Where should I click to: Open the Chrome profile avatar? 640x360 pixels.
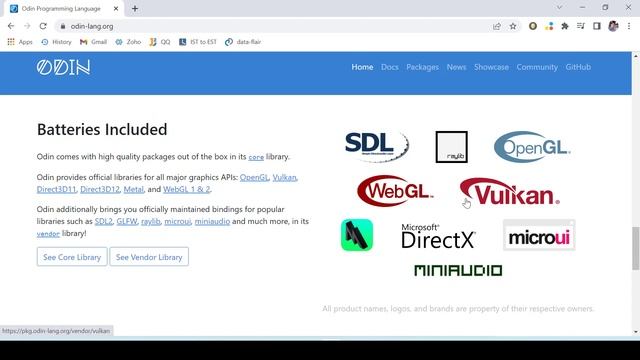point(613,26)
